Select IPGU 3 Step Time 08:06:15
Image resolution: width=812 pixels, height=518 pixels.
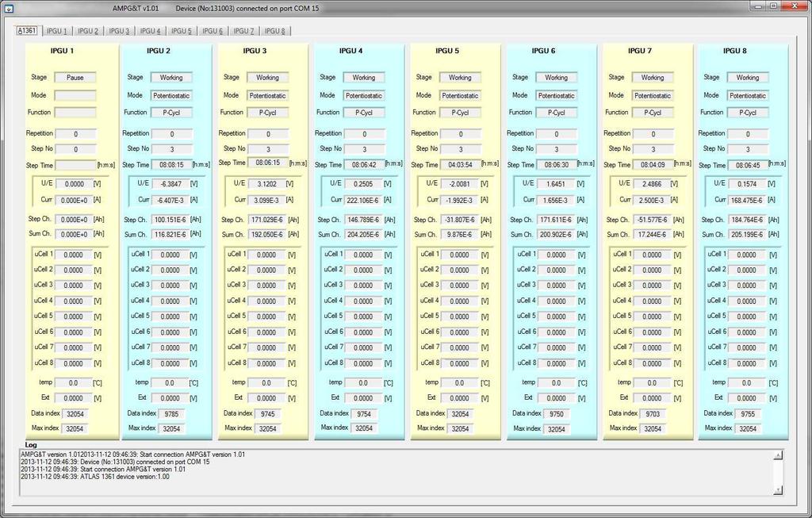pyautogui.click(x=268, y=163)
